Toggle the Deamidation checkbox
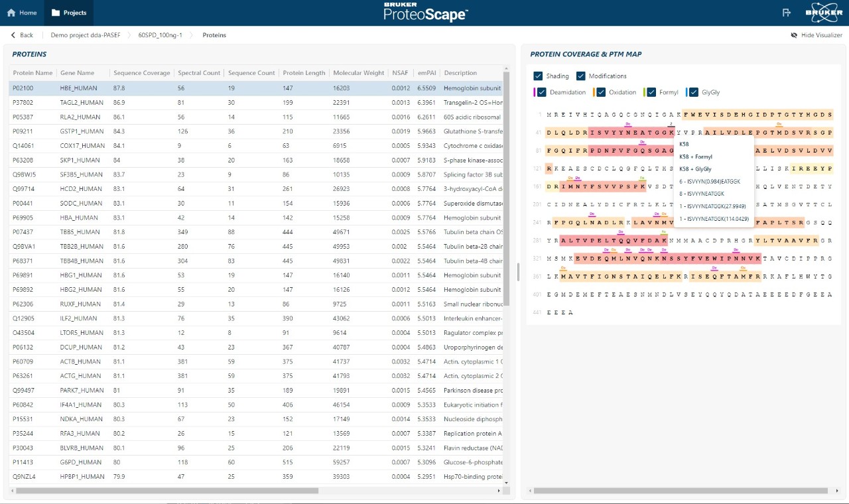The width and height of the screenshot is (849, 504). (x=542, y=92)
